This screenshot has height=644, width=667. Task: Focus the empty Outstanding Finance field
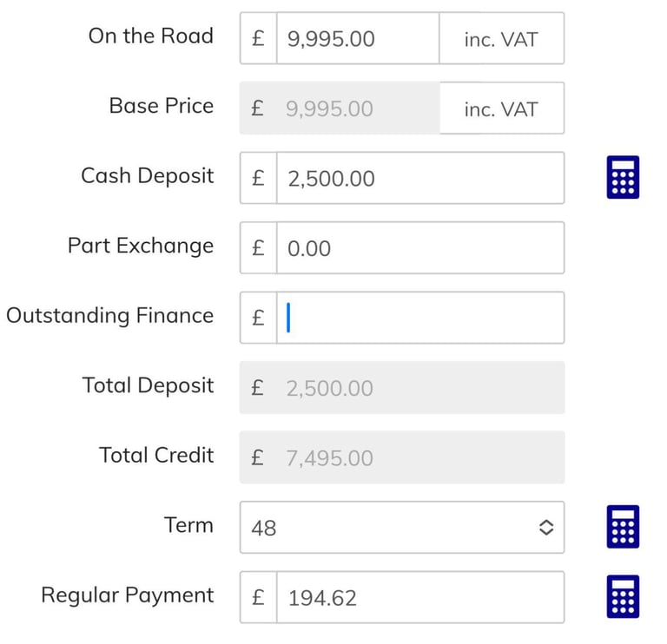coord(419,318)
